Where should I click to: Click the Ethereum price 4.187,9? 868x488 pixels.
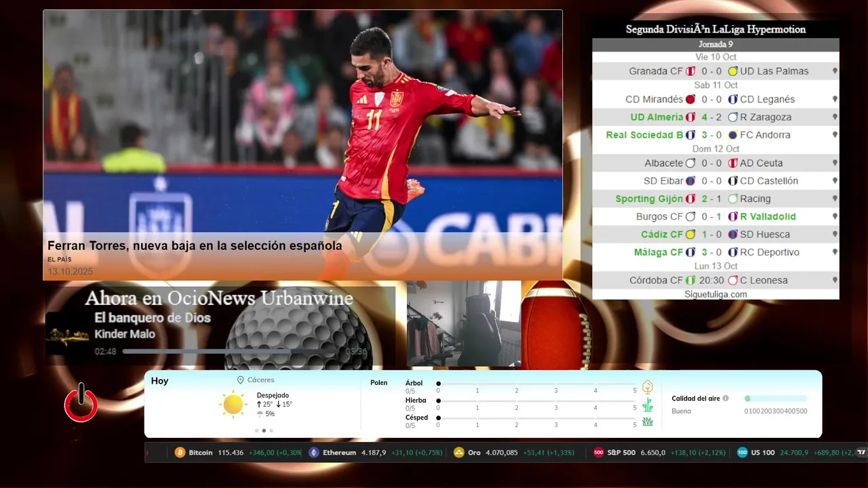tap(374, 453)
